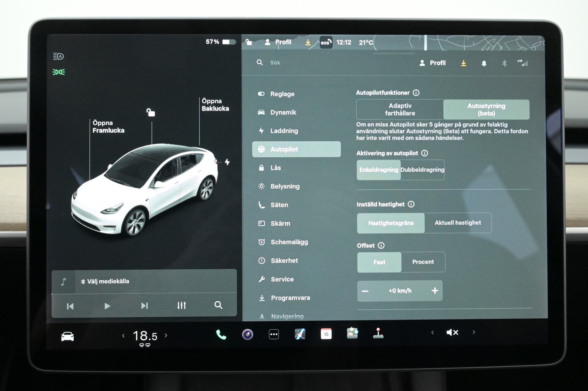Tap the download icon next to settings Profil
588x391 pixels.
[464, 63]
